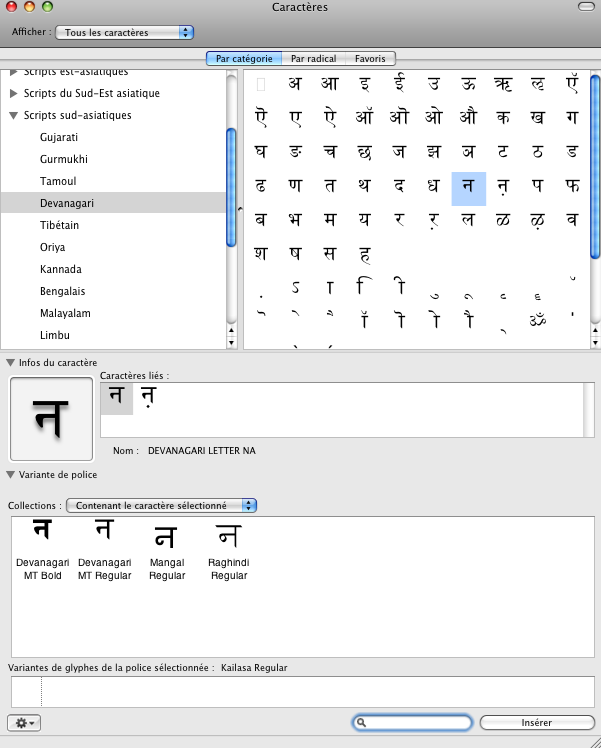This screenshot has width=601, height=748.
Task: Click the magnifier icon in search field
Action: point(362,722)
